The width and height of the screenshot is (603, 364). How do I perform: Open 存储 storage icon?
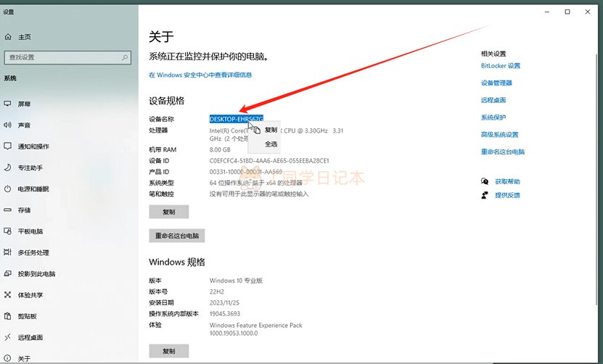point(7,210)
